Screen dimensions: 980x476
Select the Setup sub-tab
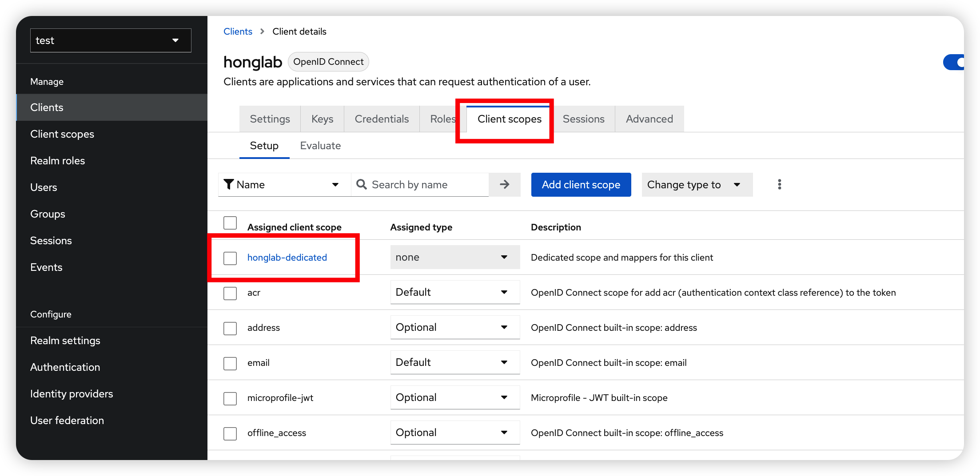[264, 146]
